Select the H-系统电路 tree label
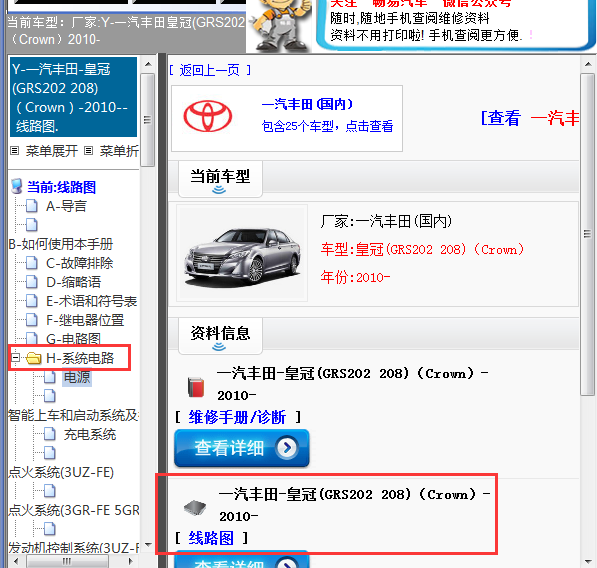Screen dimensions: 597x568 click(x=80, y=358)
